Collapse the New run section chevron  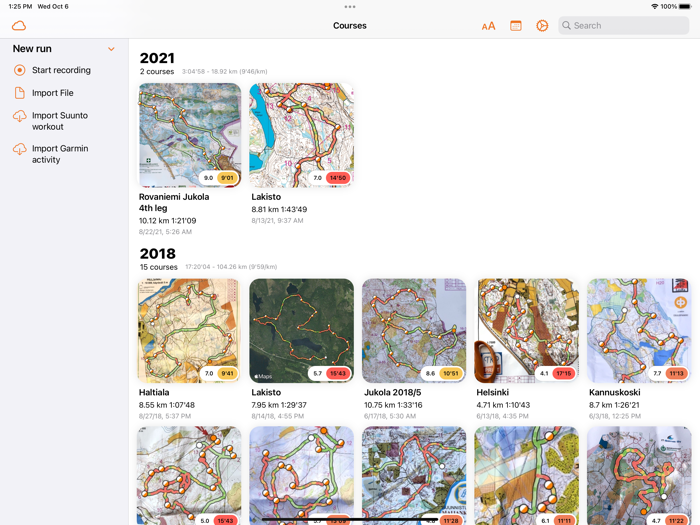click(x=111, y=49)
